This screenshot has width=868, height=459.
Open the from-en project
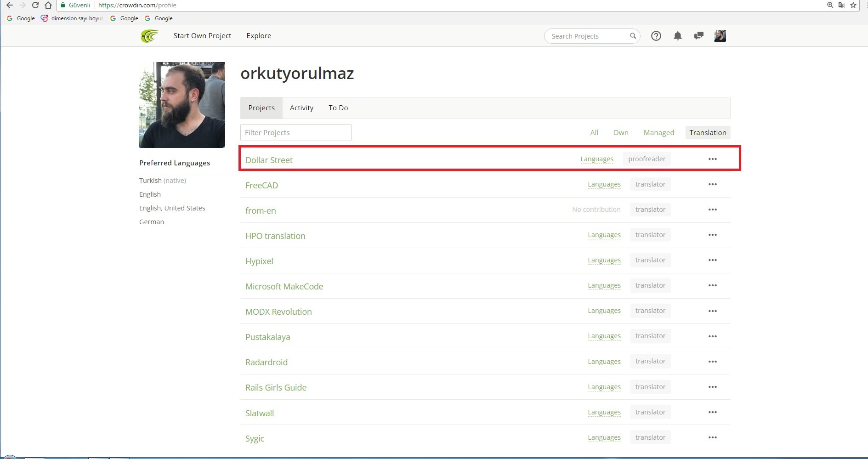click(x=261, y=210)
